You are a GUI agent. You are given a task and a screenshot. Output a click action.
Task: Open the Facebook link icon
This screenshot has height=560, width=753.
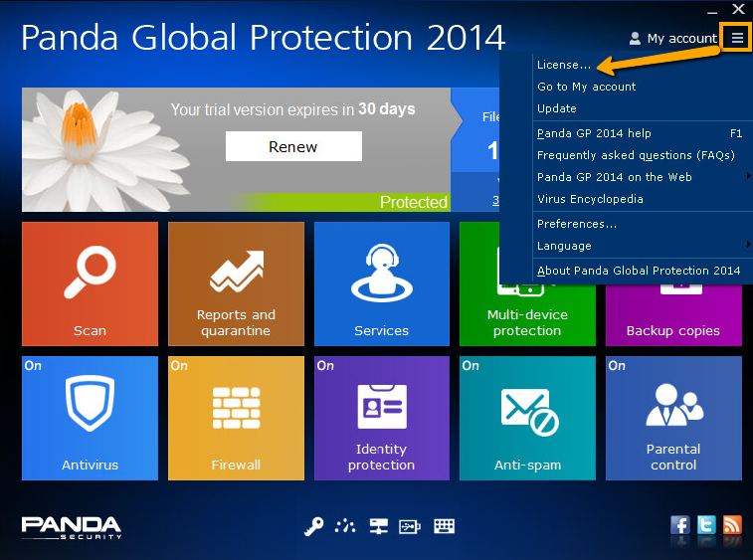(x=679, y=525)
